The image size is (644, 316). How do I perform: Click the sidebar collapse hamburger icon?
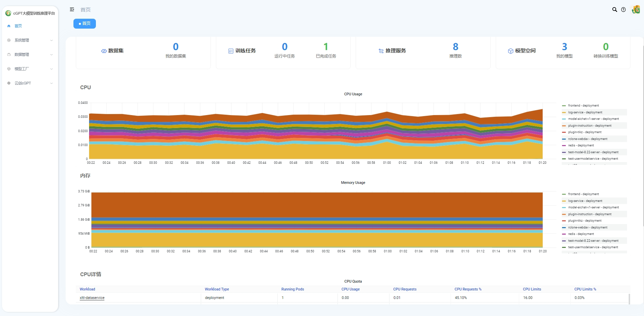coord(72,10)
